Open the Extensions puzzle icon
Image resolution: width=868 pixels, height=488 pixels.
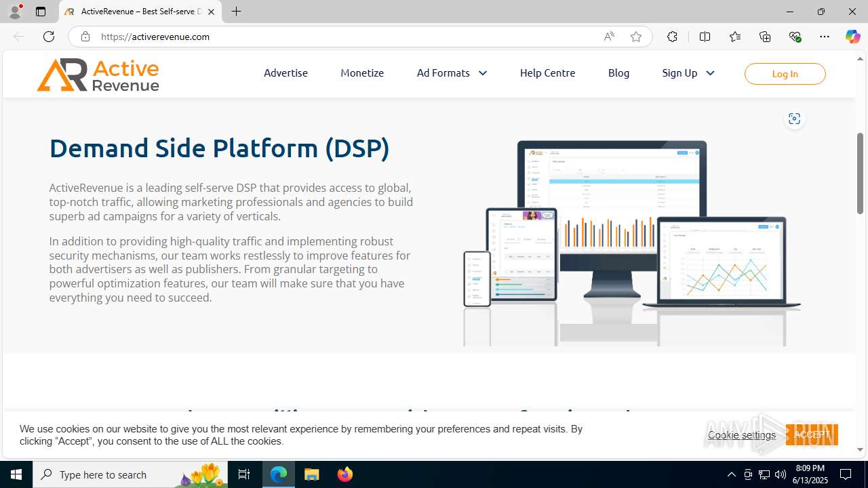(x=672, y=37)
